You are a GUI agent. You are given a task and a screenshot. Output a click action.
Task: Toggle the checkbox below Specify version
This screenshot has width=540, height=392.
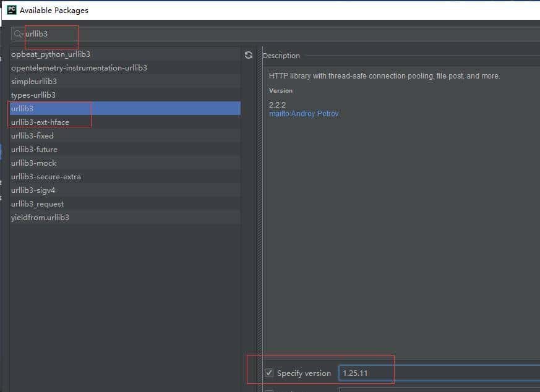pyautogui.click(x=269, y=390)
